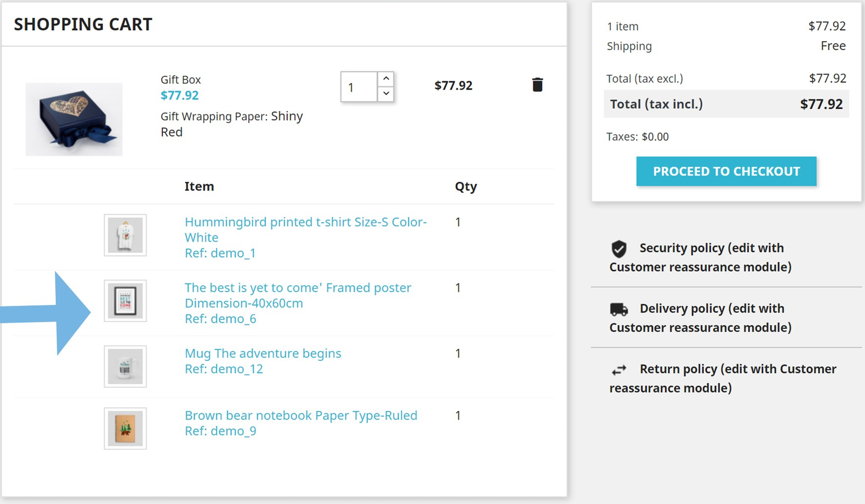Open the Gift Box product name link

(x=181, y=80)
